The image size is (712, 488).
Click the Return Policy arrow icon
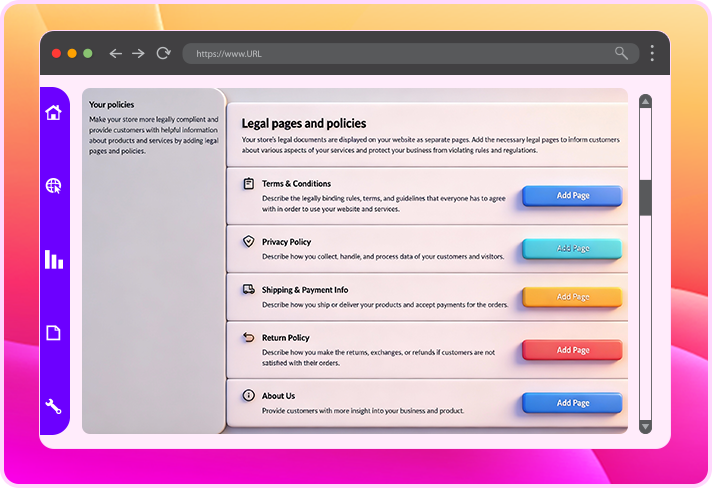[x=248, y=338]
